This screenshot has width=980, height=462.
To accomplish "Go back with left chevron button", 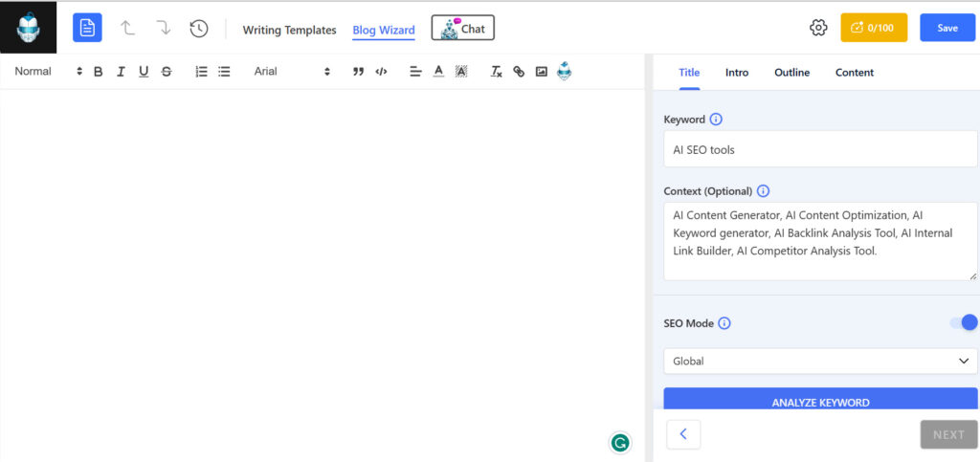I will pos(683,434).
